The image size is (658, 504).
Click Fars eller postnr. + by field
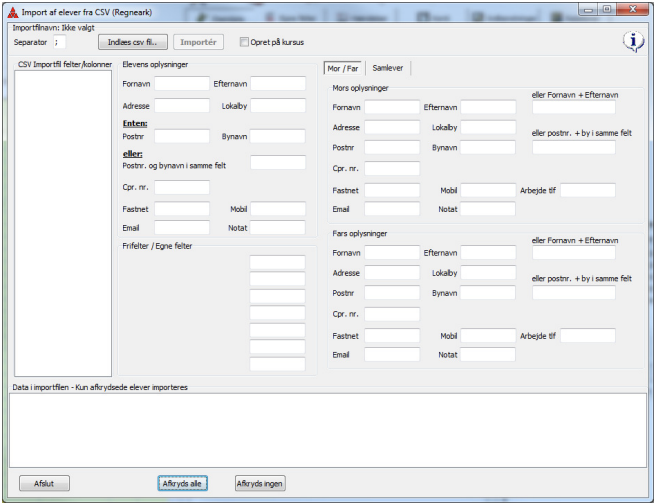pos(574,293)
